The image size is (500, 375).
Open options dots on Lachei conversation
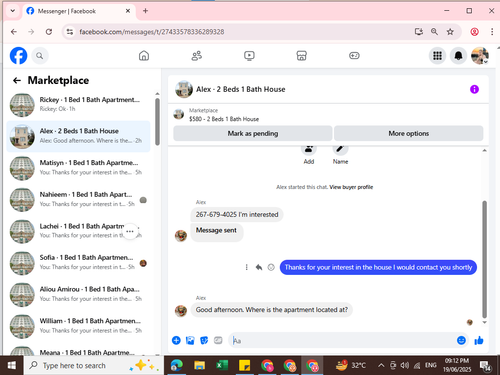point(130,231)
